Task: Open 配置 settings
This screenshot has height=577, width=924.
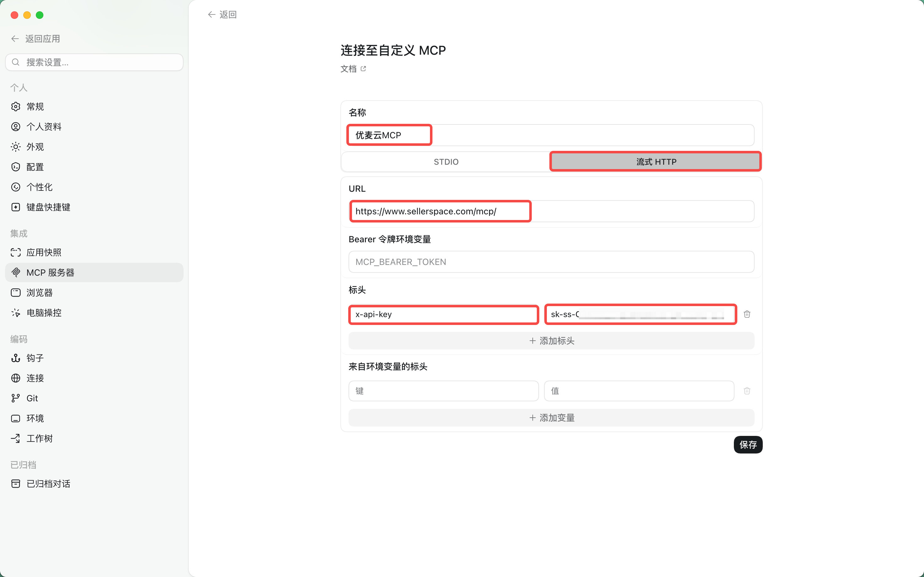Action: click(x=94, y=167)
